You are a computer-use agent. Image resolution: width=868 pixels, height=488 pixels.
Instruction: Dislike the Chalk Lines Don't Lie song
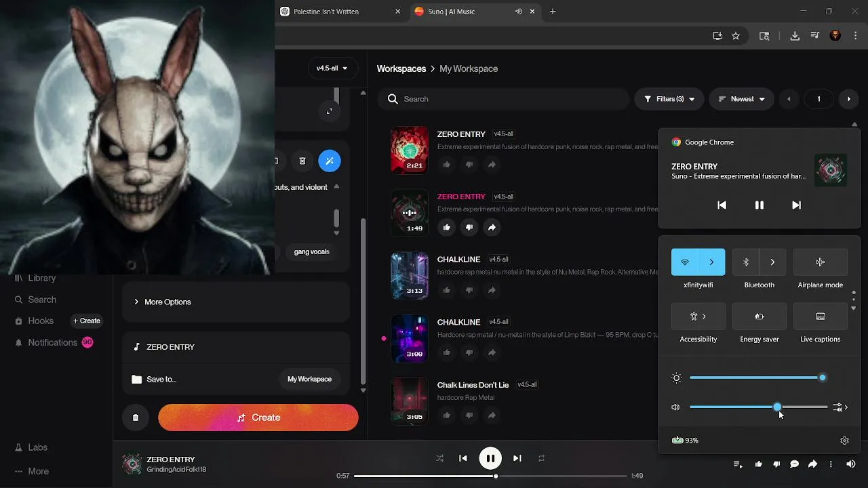(x=469, y=415)
